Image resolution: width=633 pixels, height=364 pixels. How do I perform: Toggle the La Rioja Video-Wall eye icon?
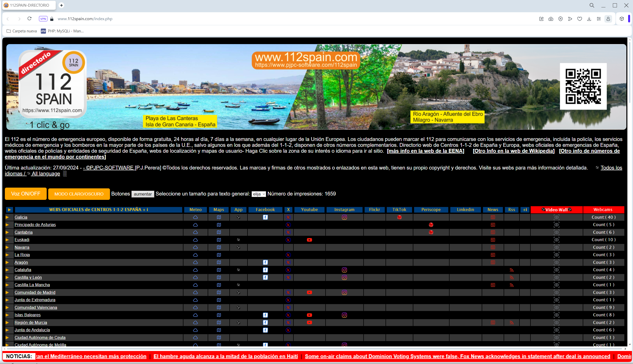(556, 255)
